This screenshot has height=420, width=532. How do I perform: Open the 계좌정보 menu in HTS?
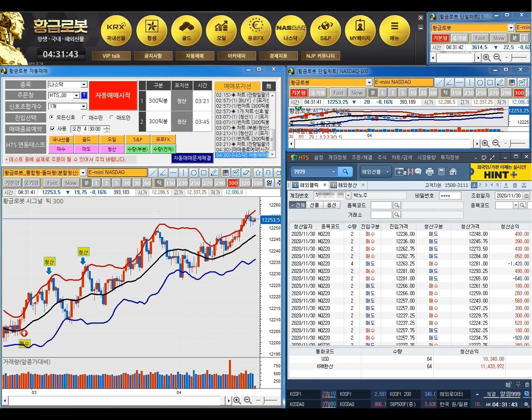(337, 157)
